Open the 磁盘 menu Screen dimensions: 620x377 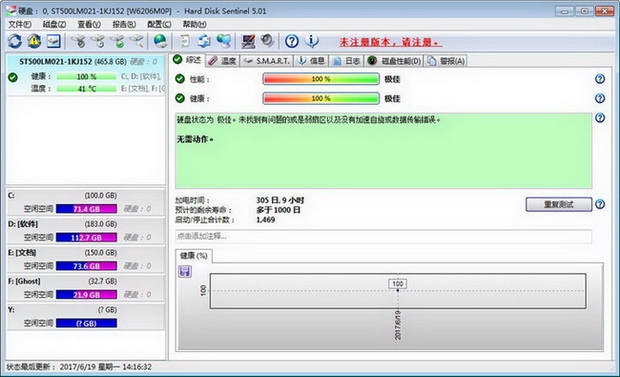point(54,25)
